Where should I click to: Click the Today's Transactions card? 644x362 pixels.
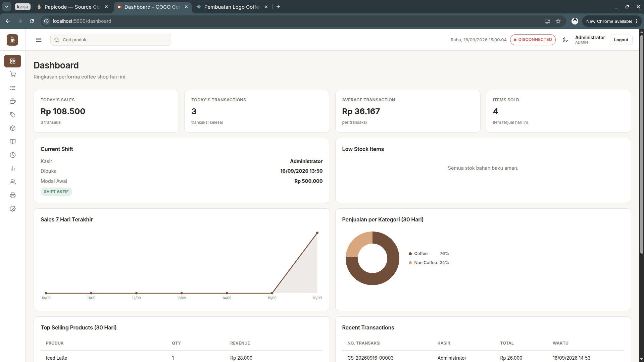click(x=257, y=111)
